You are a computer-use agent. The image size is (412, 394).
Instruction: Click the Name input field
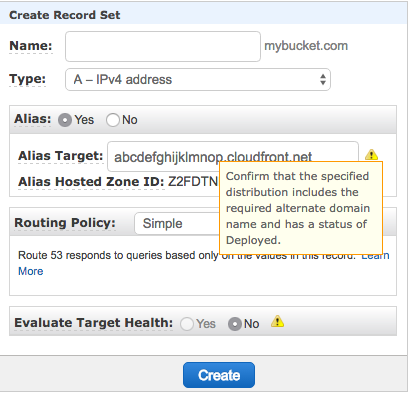tap(163, 46)
